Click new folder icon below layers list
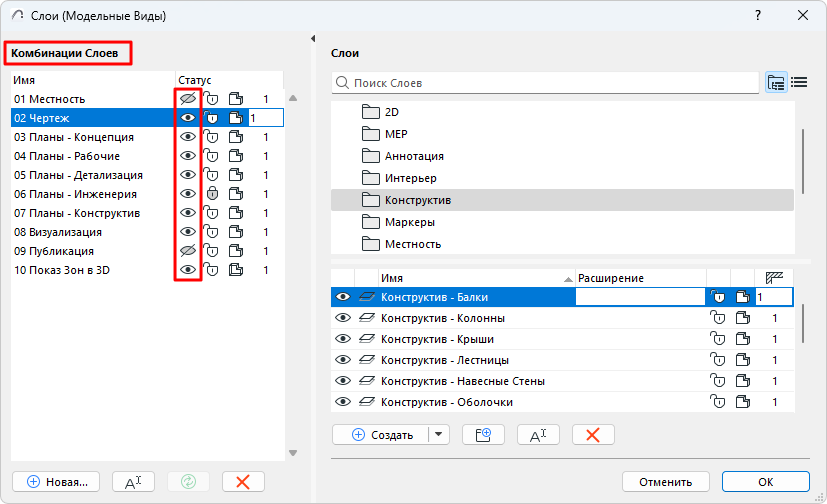The width and height of the screenshot is (827, 504). (x=483, y=434)
